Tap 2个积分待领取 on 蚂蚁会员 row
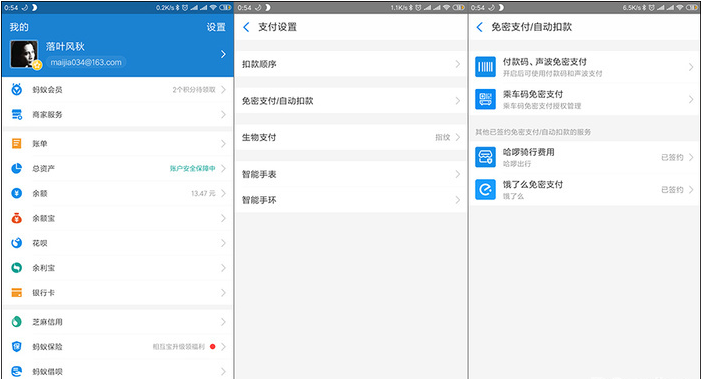Screen dimensions: 704x379 coord(194,90)
